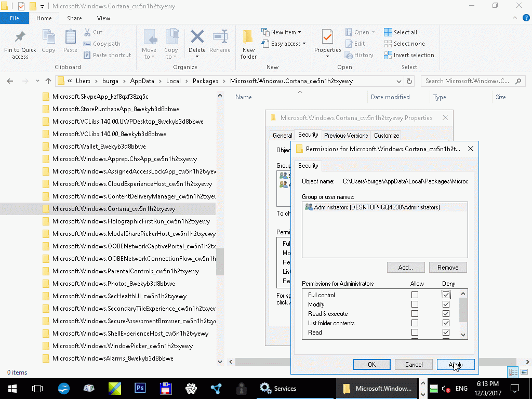
Task: Click Paste shortcut in ribbon
Action: click(108, 55)
